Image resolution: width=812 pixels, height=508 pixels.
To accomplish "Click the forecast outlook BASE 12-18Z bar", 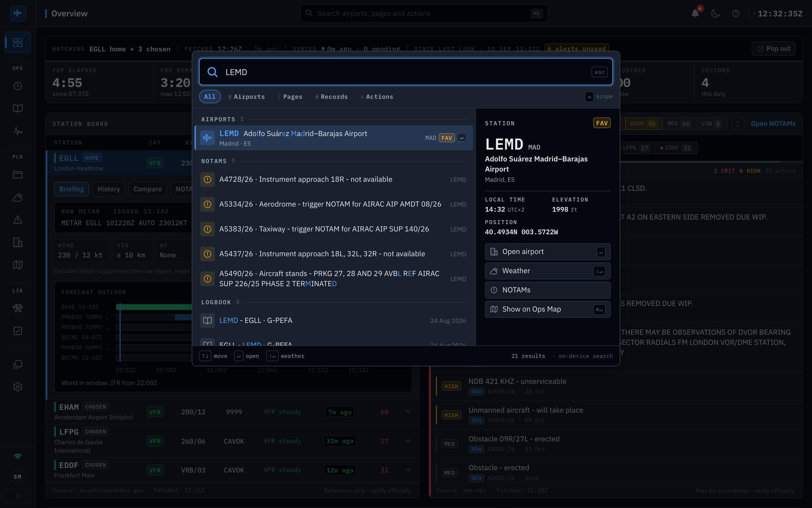I will 154,307.
